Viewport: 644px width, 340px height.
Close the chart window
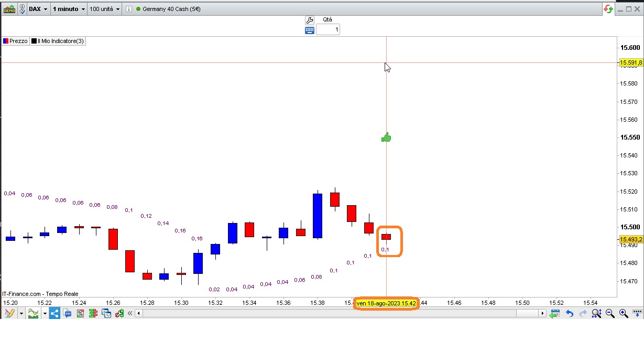[x=638, y=9]
